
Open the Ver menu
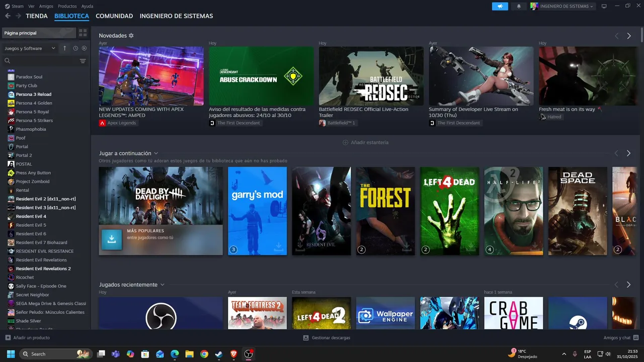click(31, 6)
